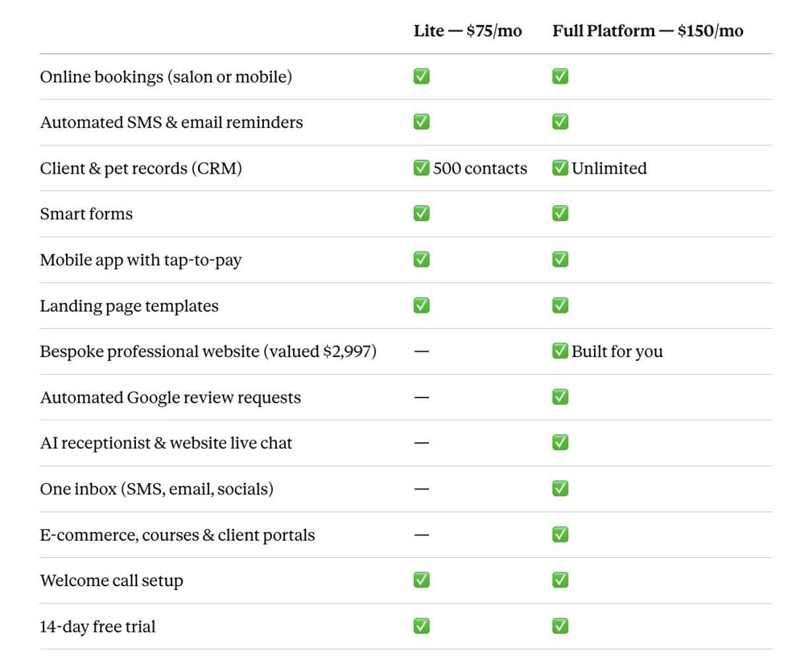
Task: Select the Lite — $75/mo column header
Action: tap(468, 31)
